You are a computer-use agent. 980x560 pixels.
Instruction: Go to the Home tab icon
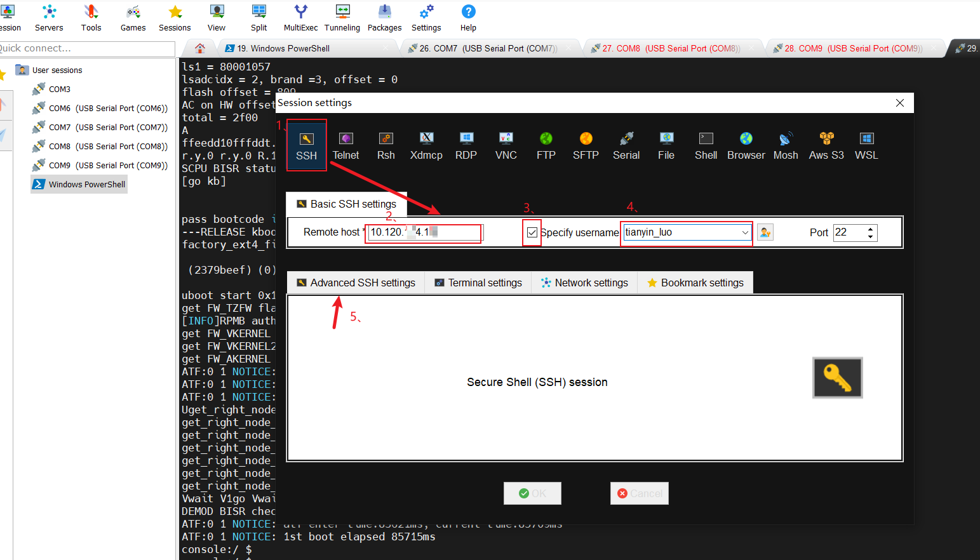200,48
